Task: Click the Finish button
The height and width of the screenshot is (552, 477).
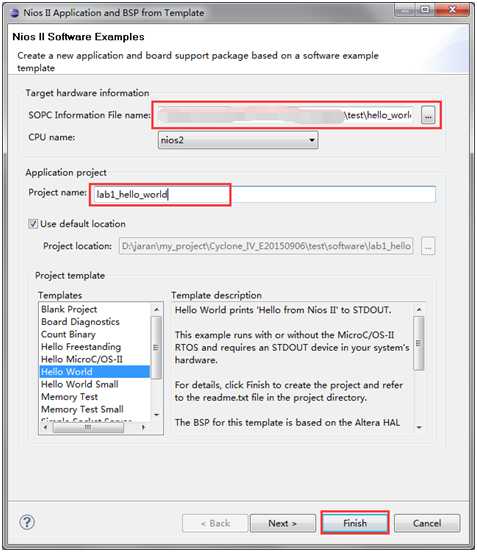Action: [x=355, y=523]
